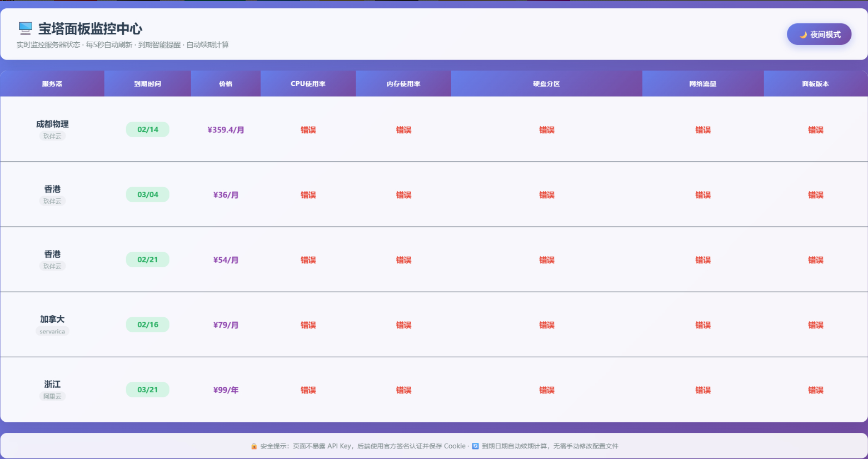Click disk 错误 in the ¥54/月 row

tap(547, 260)
